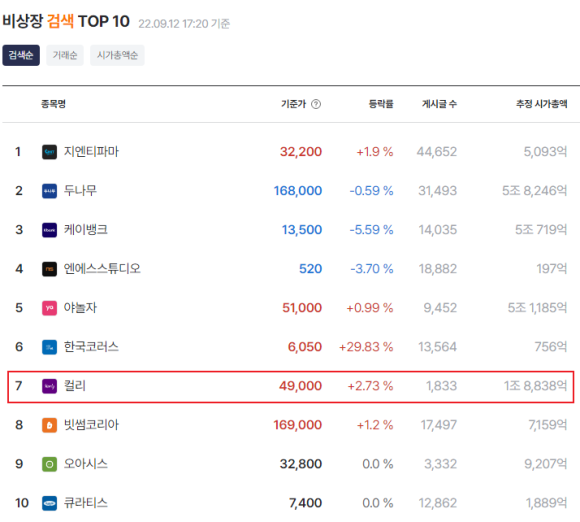Click the 9,207억 market cap for 오아시스
Screen dimensions: 580x522
[x=546, y=464]
